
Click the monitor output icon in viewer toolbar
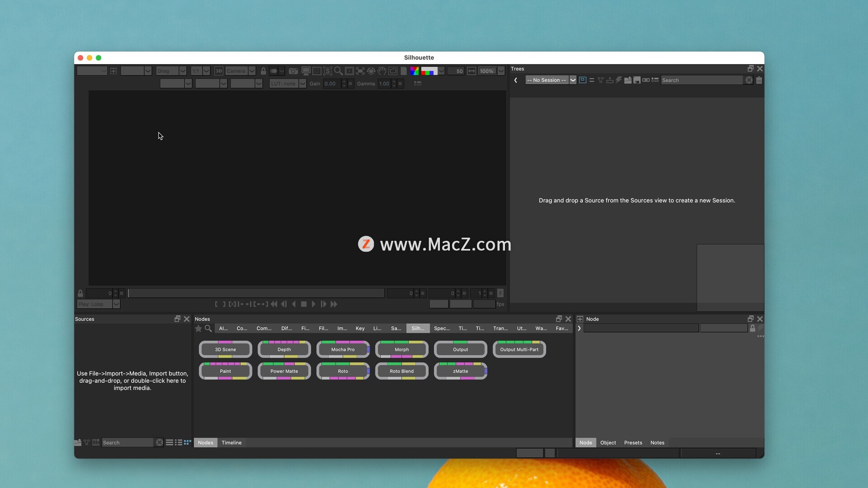(x=306, y=71)
